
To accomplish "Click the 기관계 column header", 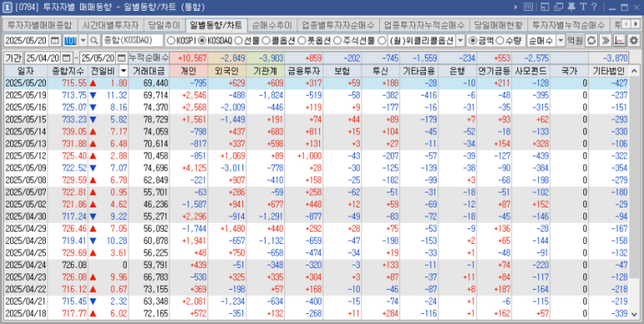I will (265, 71).
